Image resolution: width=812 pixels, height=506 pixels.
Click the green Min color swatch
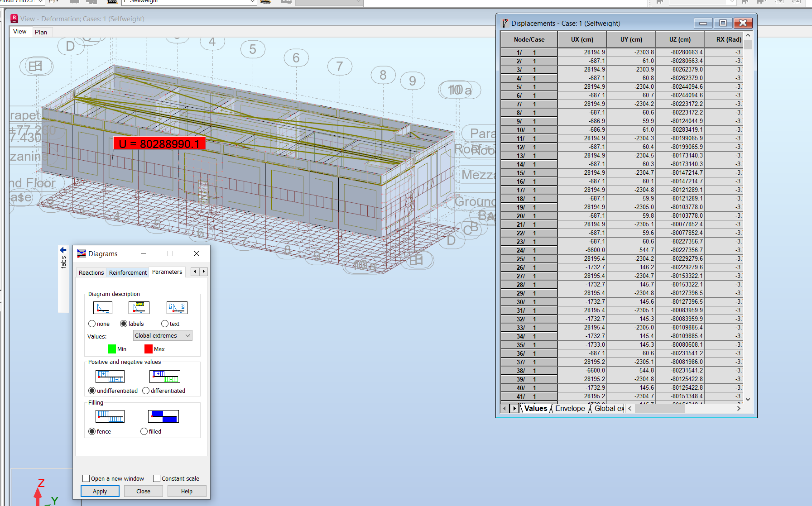click(111, 348)
